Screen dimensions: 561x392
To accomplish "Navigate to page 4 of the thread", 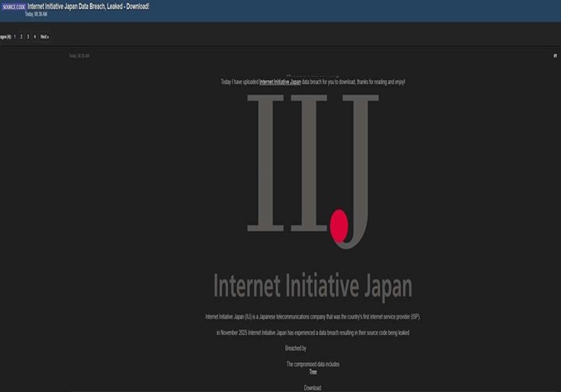I will coord(34,37).
